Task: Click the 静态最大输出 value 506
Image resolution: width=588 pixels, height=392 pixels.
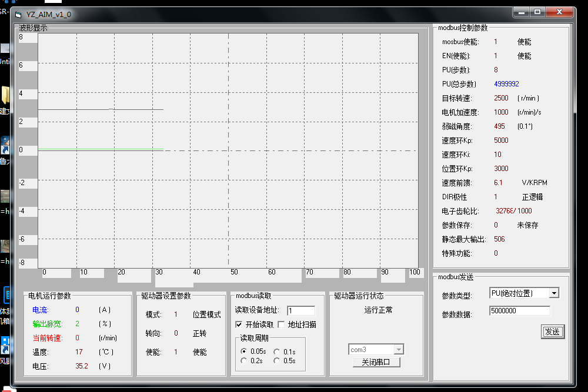Action: [x=499, y=239]
